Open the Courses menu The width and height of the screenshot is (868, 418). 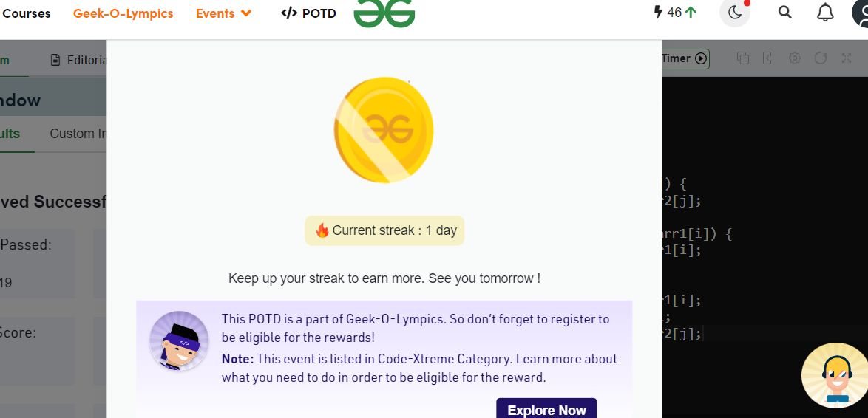[x=26, y=13]
